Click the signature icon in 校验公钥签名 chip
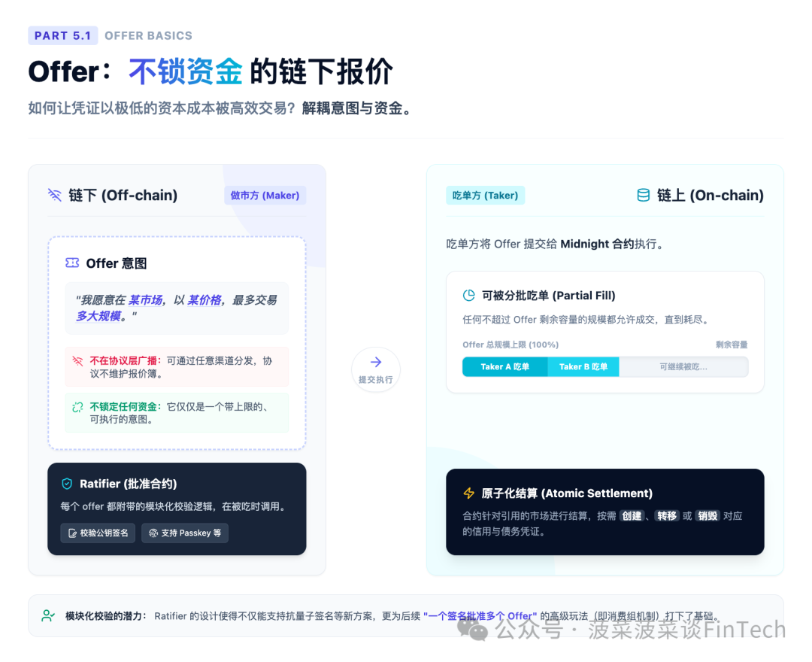 click(72, 533)
